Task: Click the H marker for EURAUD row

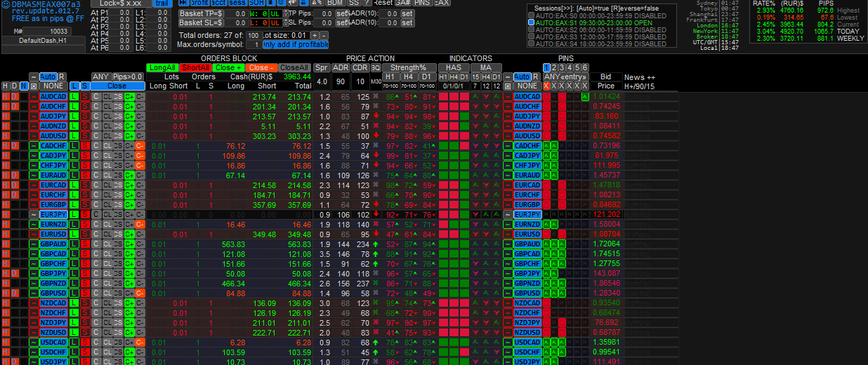Action: click(x=5, y=175)
